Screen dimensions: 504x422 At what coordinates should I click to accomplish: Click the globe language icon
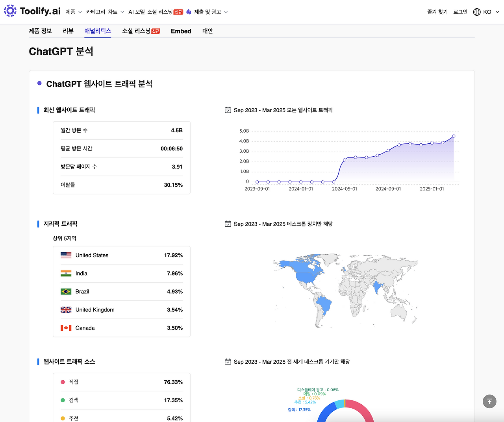point(476,11)
